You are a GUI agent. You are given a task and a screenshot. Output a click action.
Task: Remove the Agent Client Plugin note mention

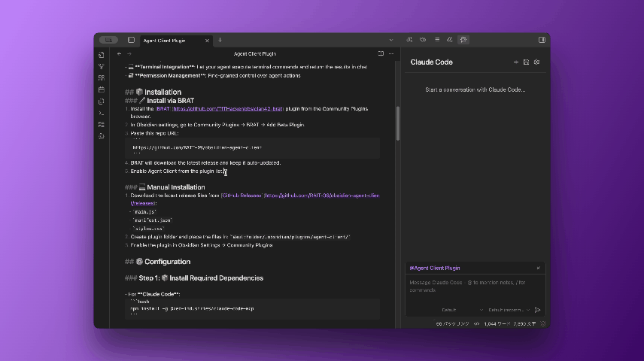538,268
